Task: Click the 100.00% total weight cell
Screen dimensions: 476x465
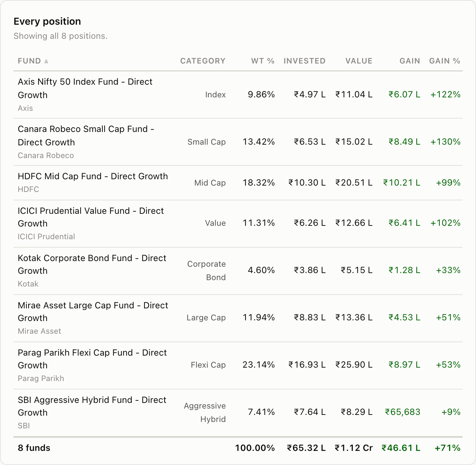Action: pyautogui.click(x=255, y=448)
